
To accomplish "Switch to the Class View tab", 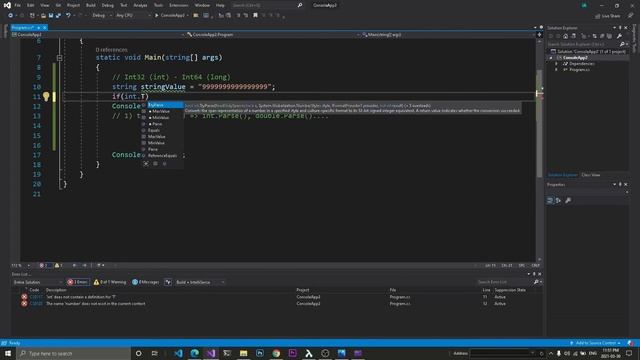I will click(x=590, y=175).
